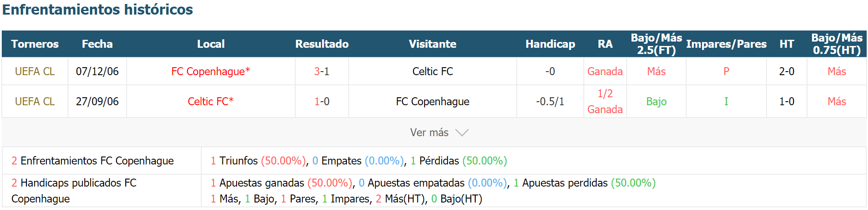Screen dimensions: 868x210
Task: Expand the Ver más chevron arrow
Action: pyautogui.click(x=462, y=133)
